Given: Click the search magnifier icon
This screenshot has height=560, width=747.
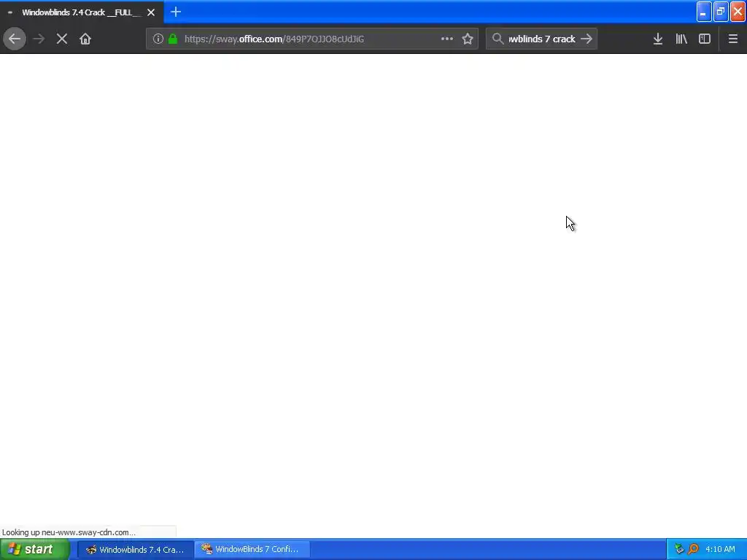Looking at the screenshot, I should pos(498,39).
